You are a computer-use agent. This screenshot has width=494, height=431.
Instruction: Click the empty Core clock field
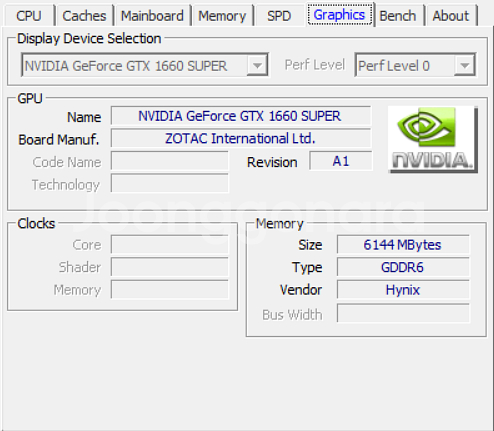[170, 245]
